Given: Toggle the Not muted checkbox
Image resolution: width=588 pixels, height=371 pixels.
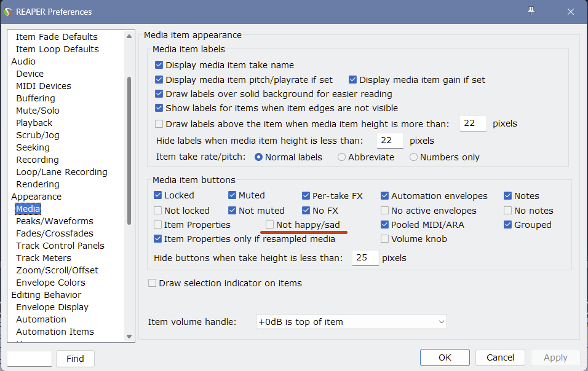Looking at the screenshot, I should click(x=232, y=211).
